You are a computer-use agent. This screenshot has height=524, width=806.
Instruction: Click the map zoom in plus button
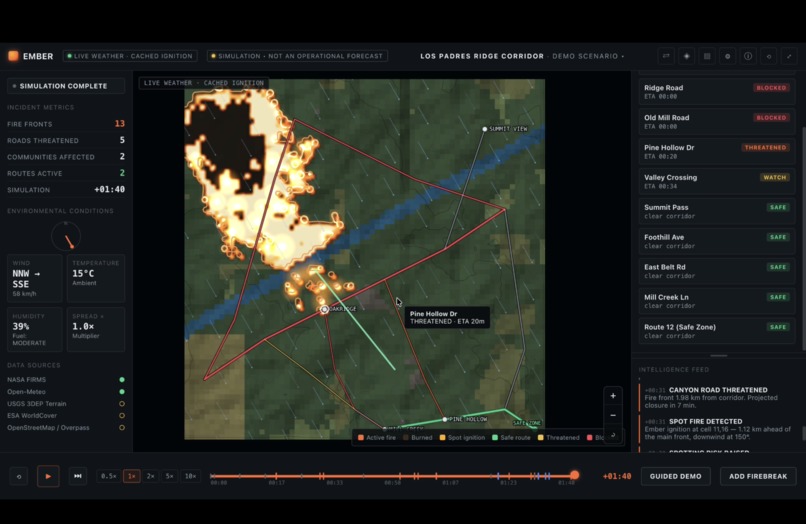[x=613, y=396]
